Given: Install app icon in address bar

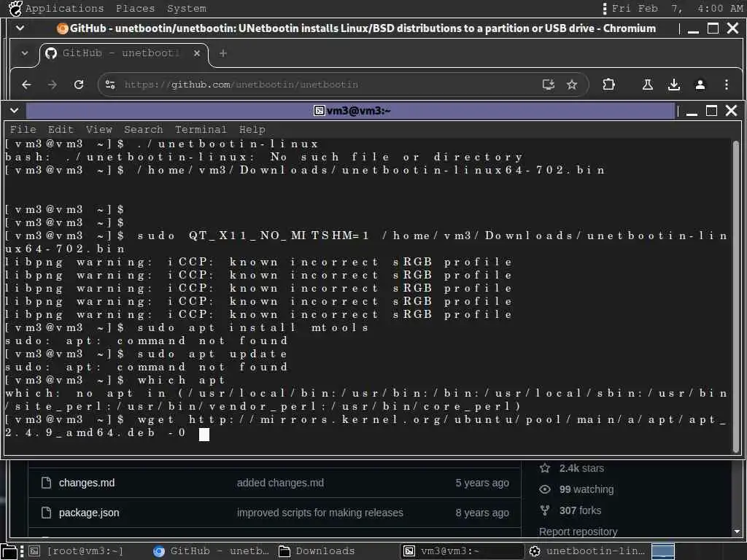Looking at the screenshot, I should coord(549,85).
